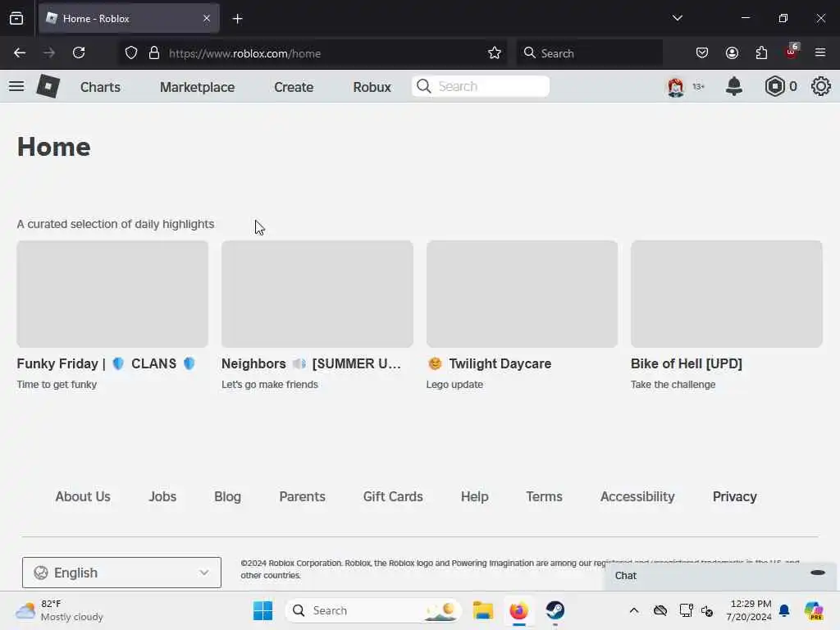Screen dimensions: 840x630
Task: Open the Help footer link
Action: (x=474, y=496)
